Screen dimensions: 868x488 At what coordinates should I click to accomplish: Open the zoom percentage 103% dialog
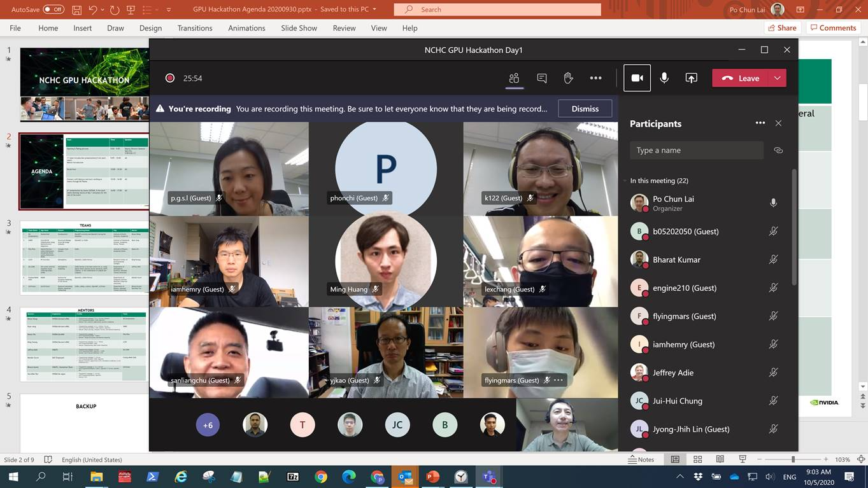coord(843,459)
